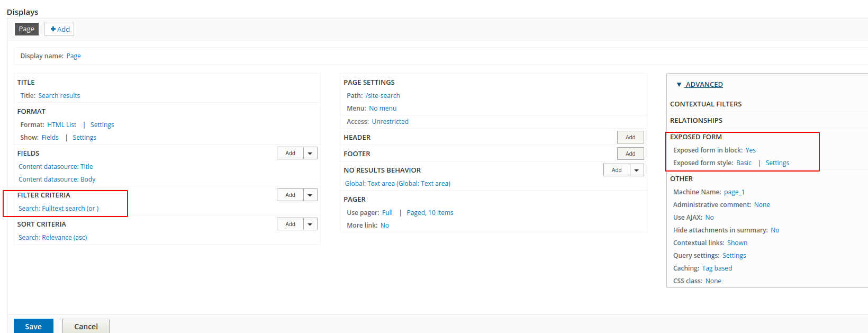Change Contextual links Shown setting
Viewport: 868px width, 333px height.
[737, 243]
